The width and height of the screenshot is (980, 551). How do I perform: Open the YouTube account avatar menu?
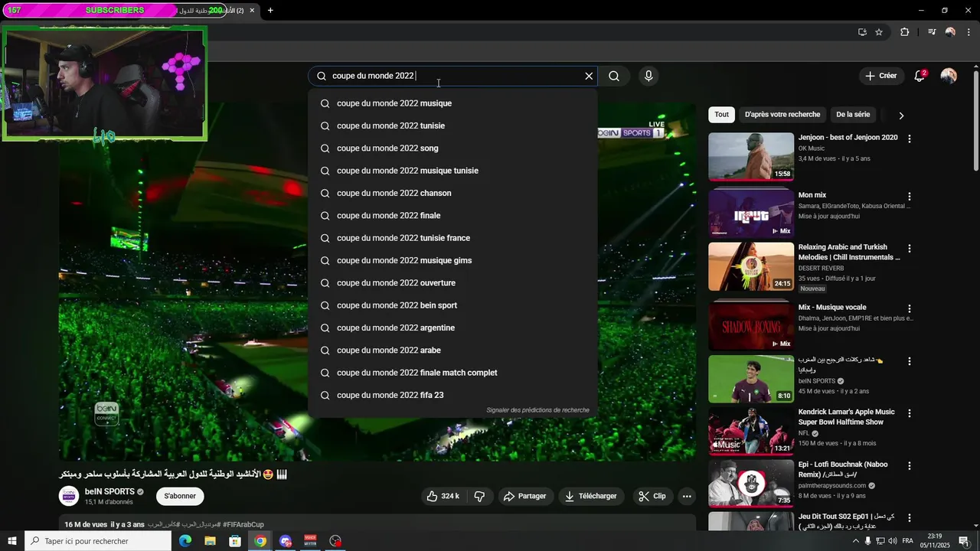click(x=949, y=76)
